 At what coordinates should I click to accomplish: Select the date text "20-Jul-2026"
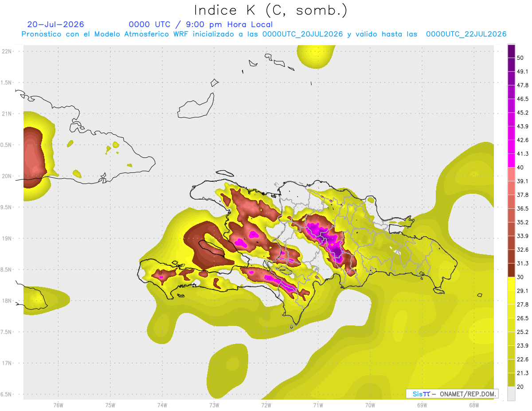[x=55, y=24]
